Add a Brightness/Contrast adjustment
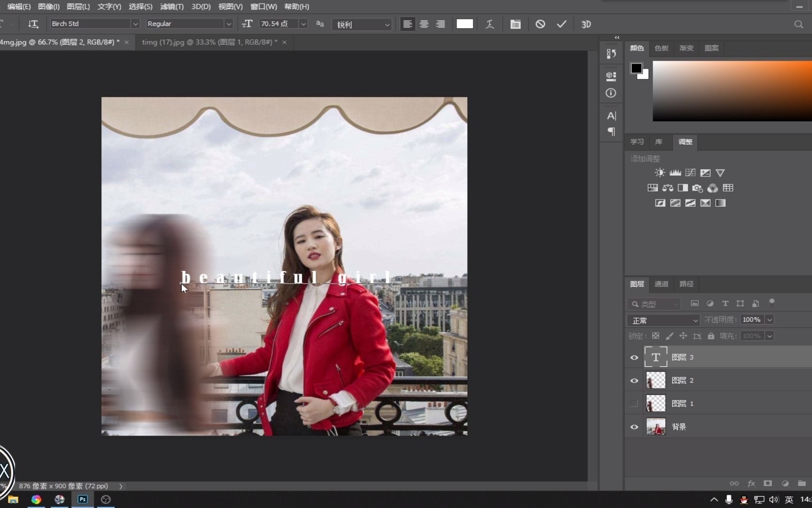This screenshot has width=812, height=508. coord(660,173)
